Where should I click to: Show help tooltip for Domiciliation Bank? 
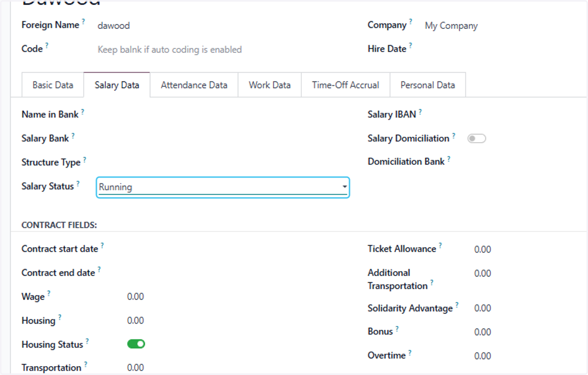448,158
